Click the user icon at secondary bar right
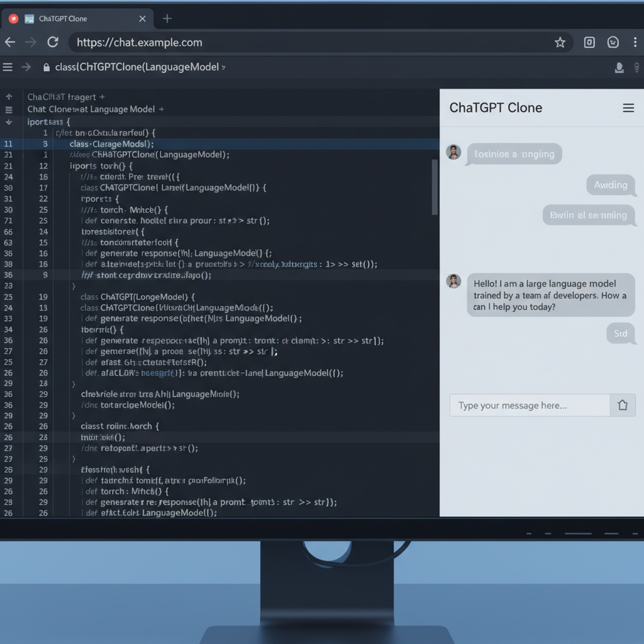The width and height of the screenshot is (644, 644). [x=619, y=67]
